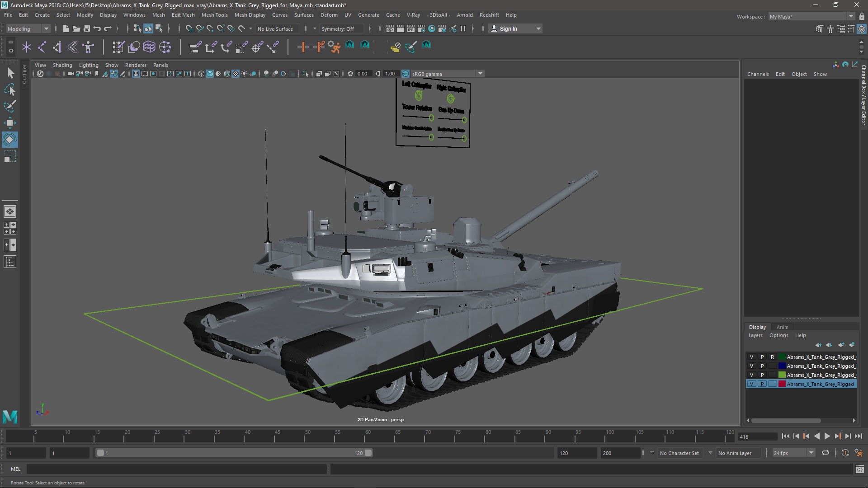Click the Undo arrow icon
Viewport: 868px width, 488px height.
point(97,28)
